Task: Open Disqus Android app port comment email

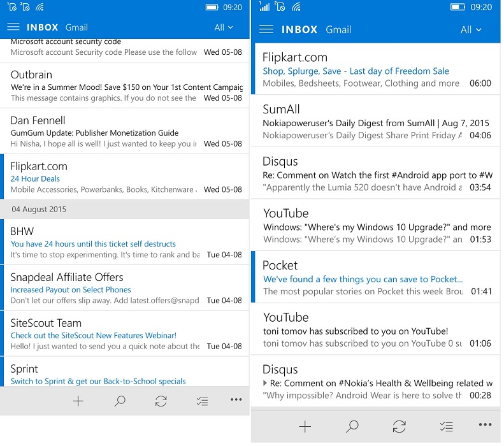Action: pyautogui.click(x=376, y=173)
